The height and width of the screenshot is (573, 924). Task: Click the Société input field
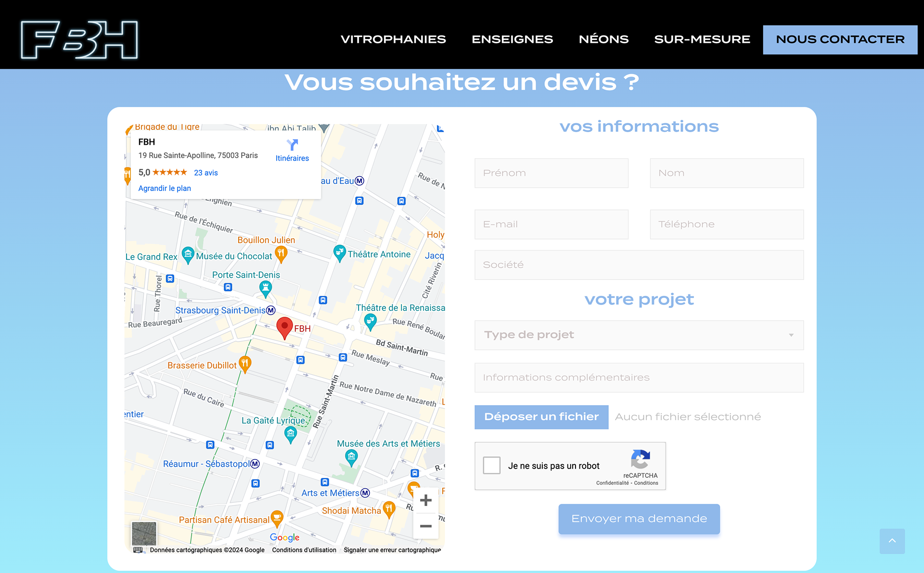point(639,265)
